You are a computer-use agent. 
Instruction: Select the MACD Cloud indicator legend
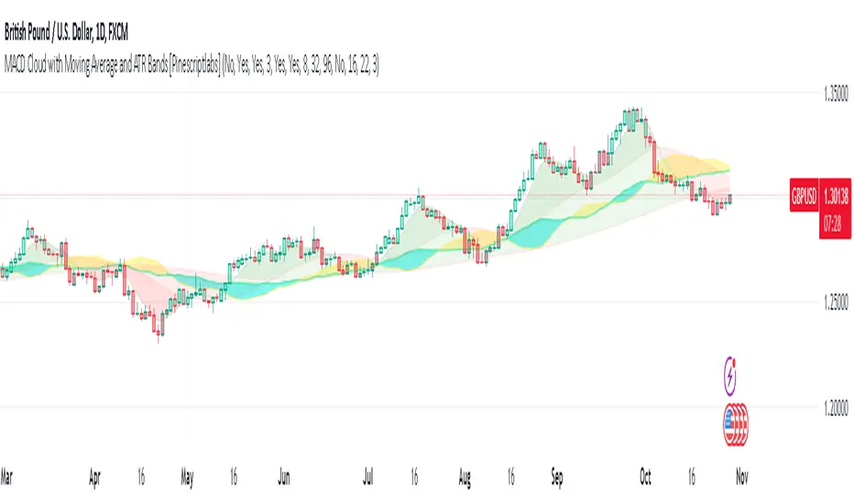click(x=192, y=65)
